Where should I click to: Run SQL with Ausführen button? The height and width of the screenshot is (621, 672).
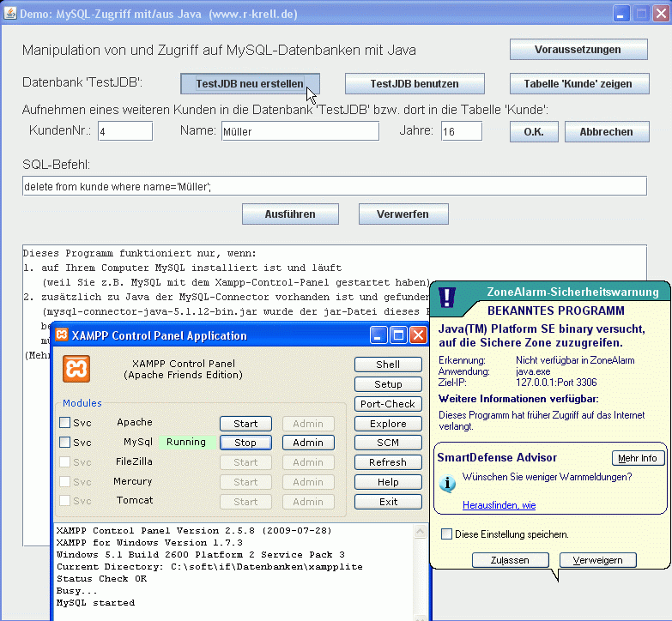[x=290, y=214]
